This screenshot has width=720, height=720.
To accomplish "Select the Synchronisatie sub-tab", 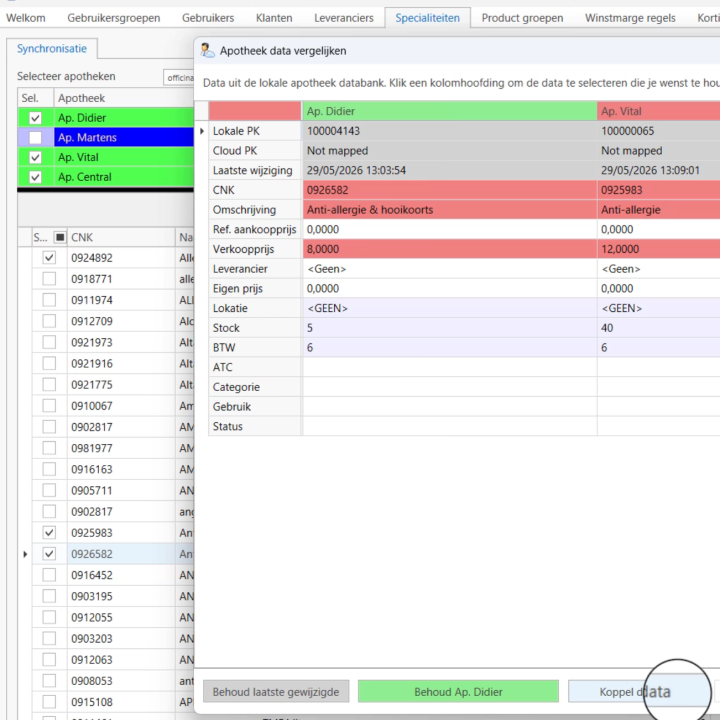I will (52, 49).
